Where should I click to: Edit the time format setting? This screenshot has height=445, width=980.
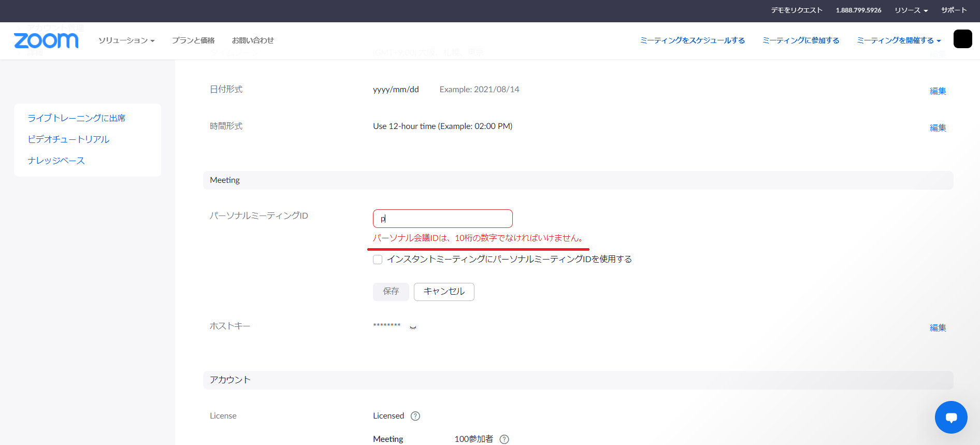pos(938,128)
